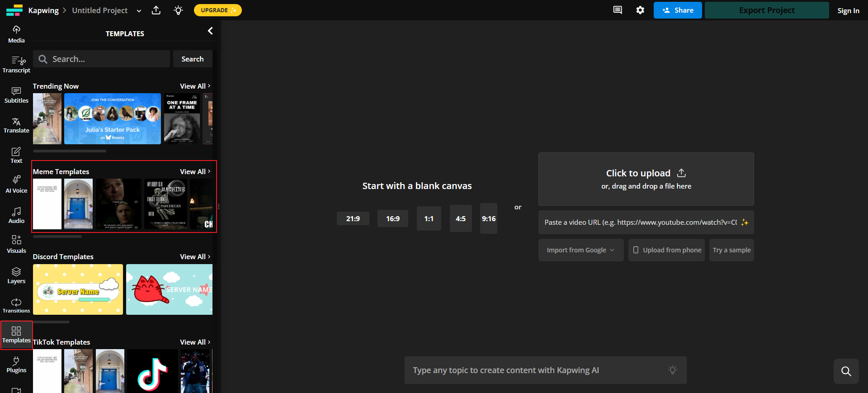868x393 pixels.
Task: Open the Subtitles panel
Action: tap(16, 95)
